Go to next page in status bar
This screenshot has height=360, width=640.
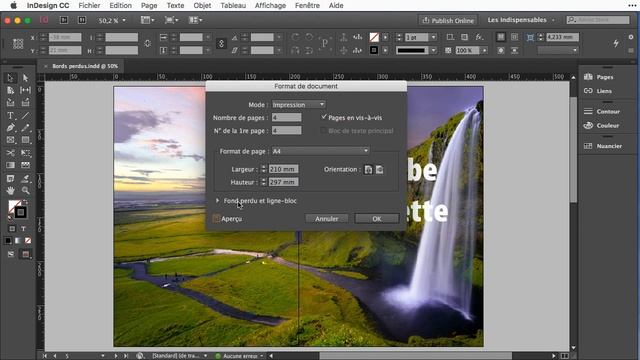(x=116, y=356)
